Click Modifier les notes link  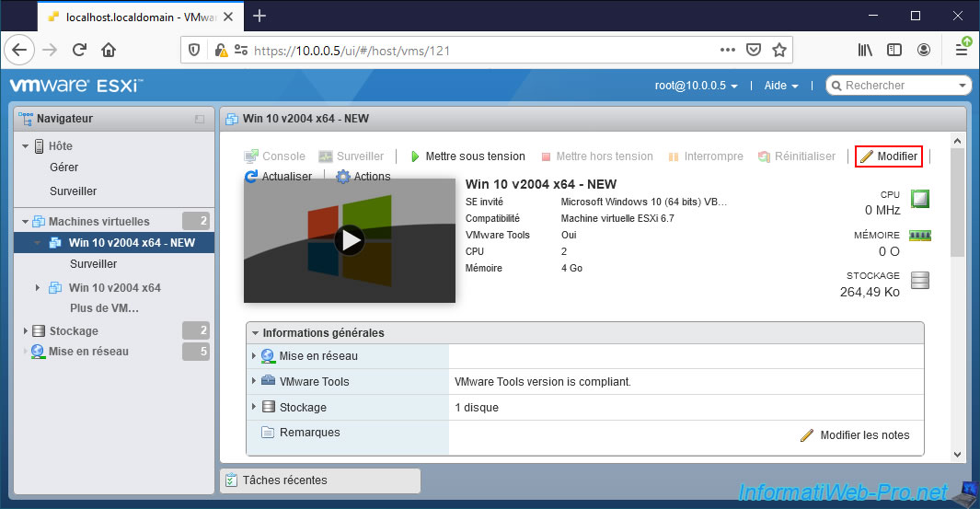click(x=855, y=435)
